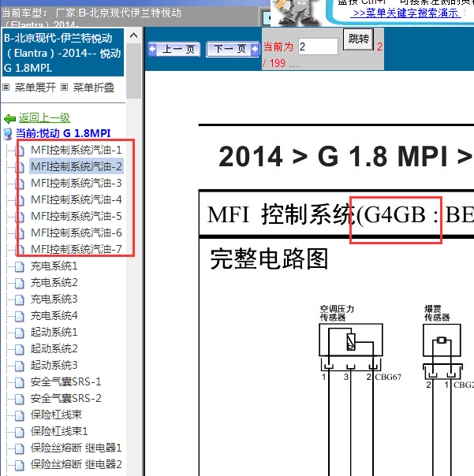Open 保险丝熔断 继电器2 page
The height and width of the screenshot is (476, 474).
(x=77, y=464)
